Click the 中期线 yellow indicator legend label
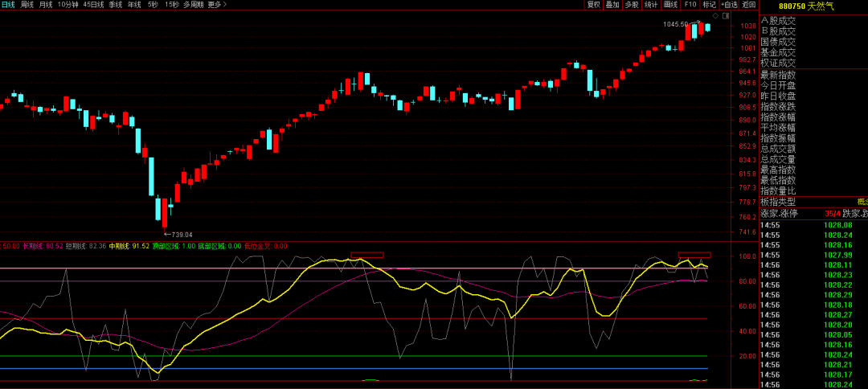The width and height of the screenshot is (868, 389). (x=129, y=246)
